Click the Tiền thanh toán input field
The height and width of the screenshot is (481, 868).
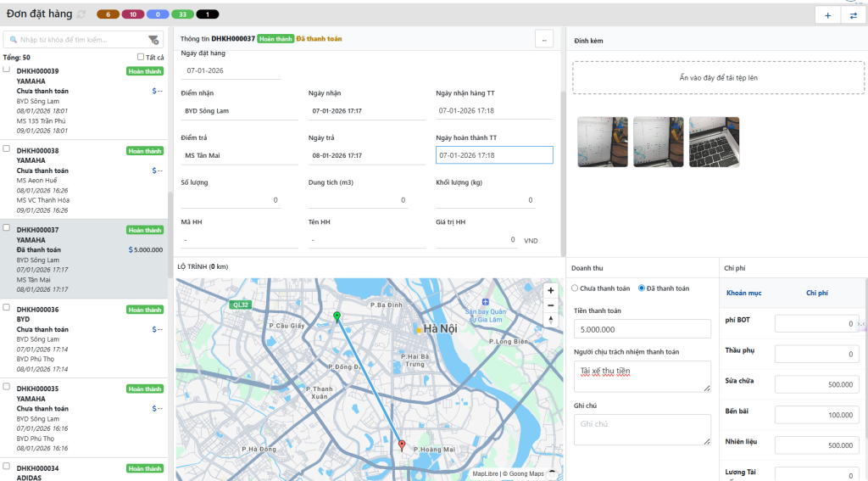[642, 329]
